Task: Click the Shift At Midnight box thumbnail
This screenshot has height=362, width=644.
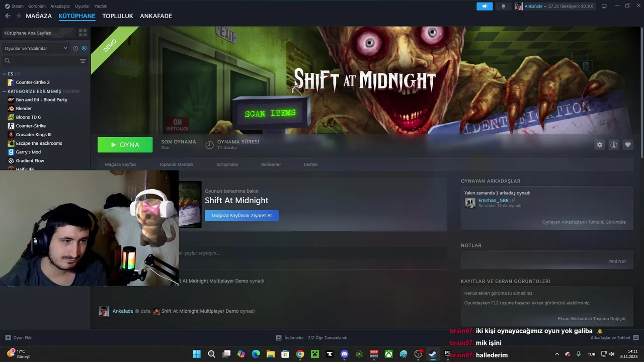Action: 190,204
